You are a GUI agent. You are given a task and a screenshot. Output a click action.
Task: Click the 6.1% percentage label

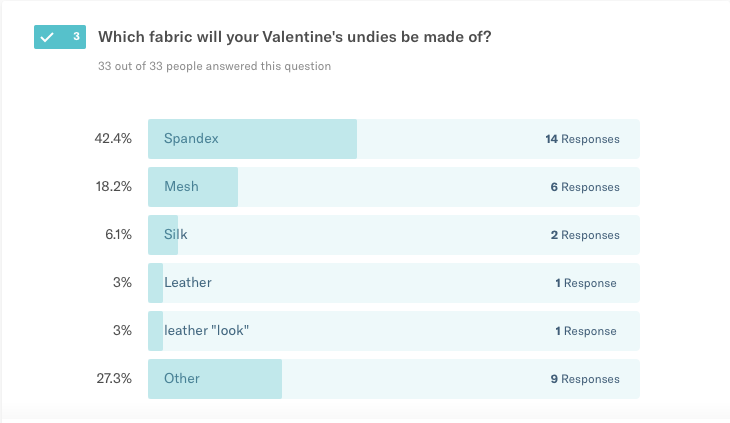[118, 235]
